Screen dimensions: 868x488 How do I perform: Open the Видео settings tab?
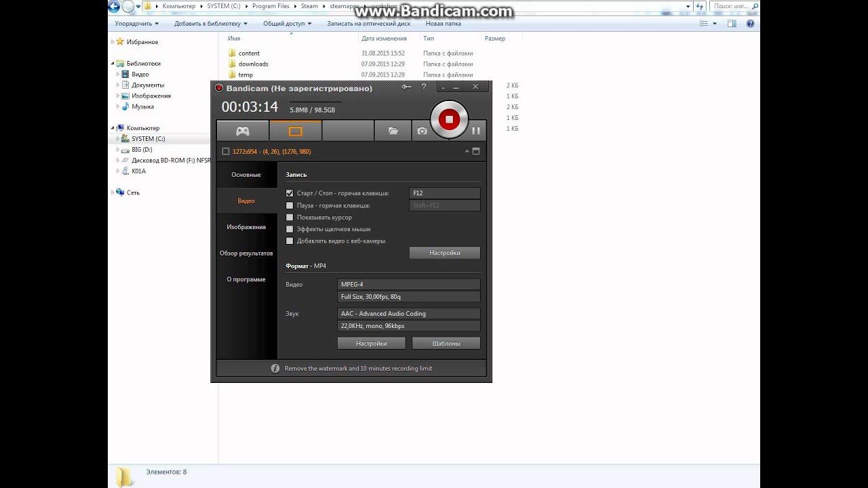246,201
